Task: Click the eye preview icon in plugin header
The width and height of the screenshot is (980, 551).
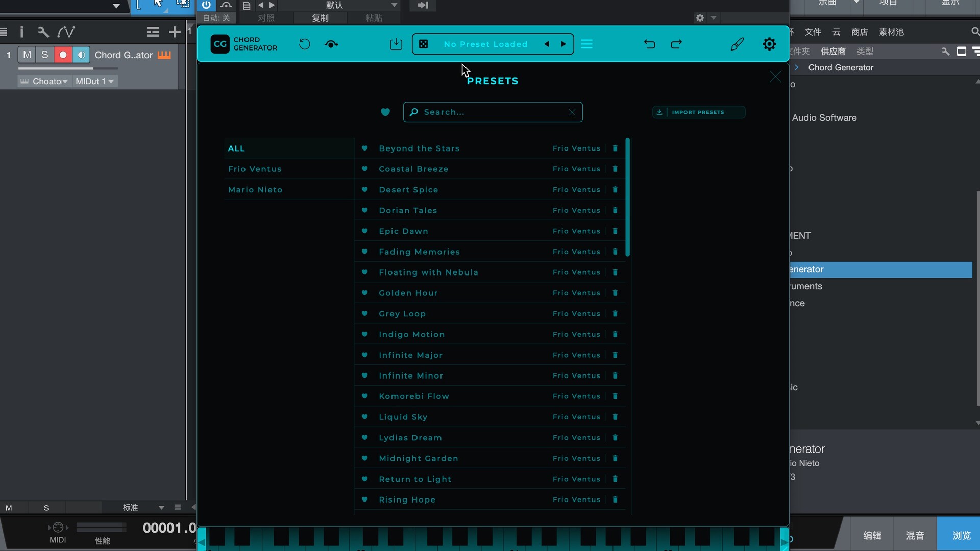Action: pos(331,44)
